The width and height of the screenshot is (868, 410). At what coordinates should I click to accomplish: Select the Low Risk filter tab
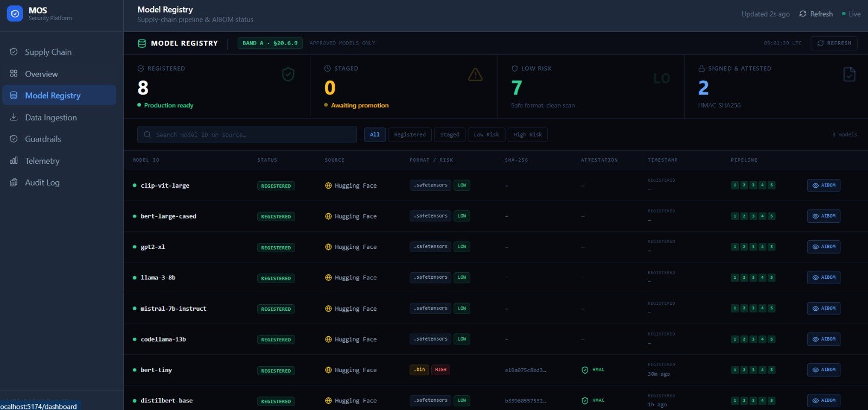(487, 134)
